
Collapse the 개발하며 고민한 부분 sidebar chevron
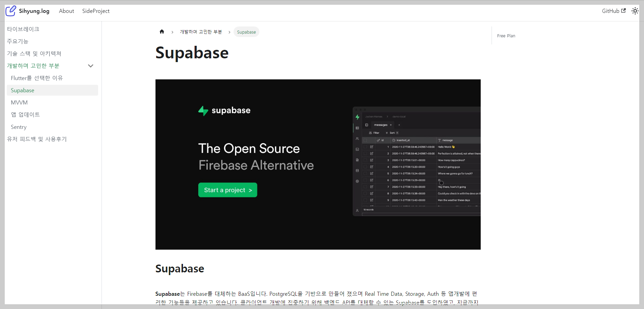tap(91, 66)
